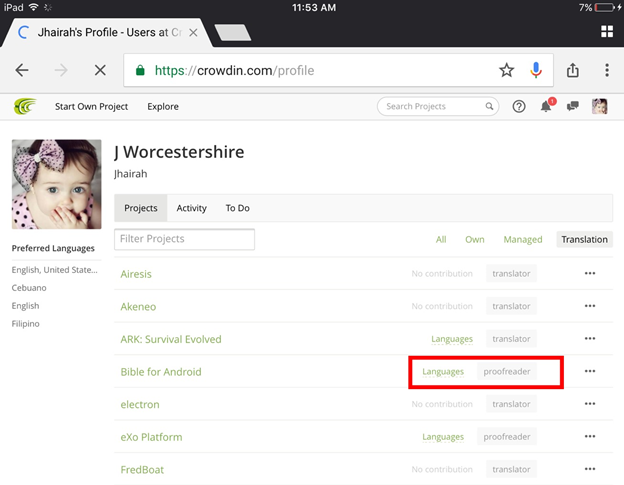The width and height of the screenshot is (624, 485).
Task: Click the translator badge for Airesis
Action: click(511, 274)
